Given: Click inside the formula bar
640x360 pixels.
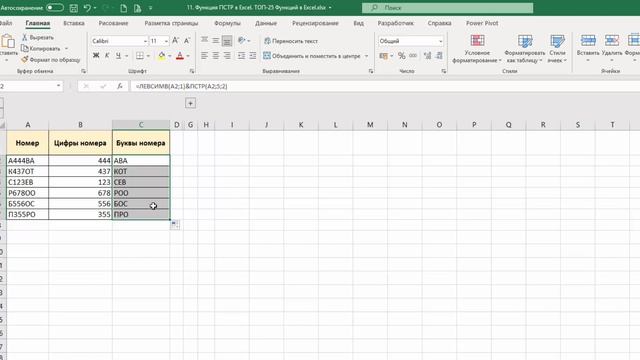Looking at the screenshot, I should (x=384, y=86).
